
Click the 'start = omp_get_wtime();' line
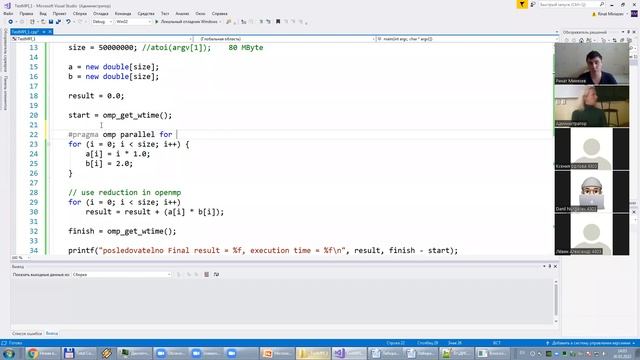(x=120, y=115)
